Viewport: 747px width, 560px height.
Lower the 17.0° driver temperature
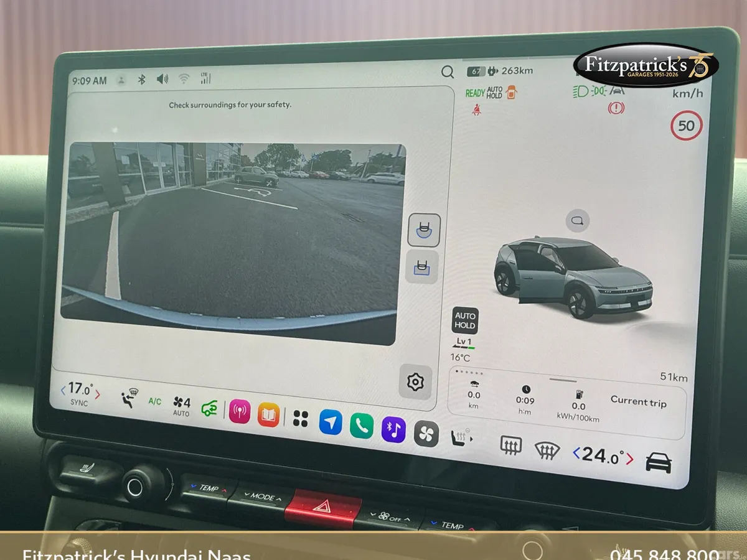pyautogui.click(x=63, y=390)
